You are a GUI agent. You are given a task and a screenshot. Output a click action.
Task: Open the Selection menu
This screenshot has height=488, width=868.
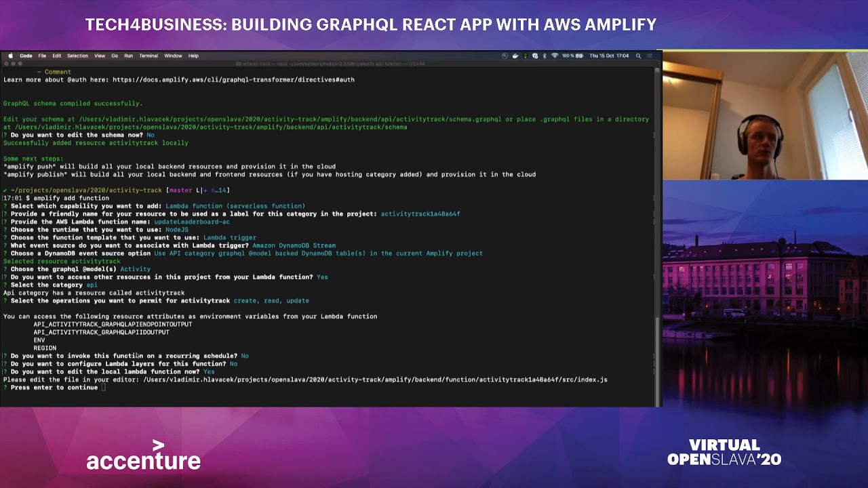coord(77,56)
